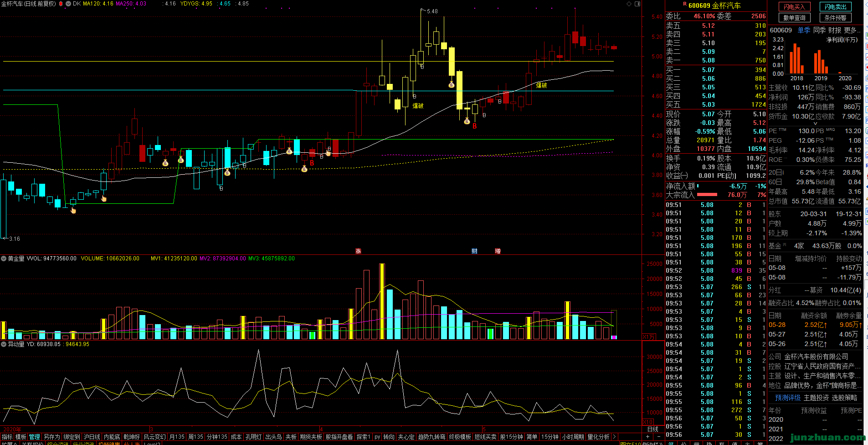The image size is (868, 445).
Task: Click the 撤单查询 button
Action: (794, 18)
